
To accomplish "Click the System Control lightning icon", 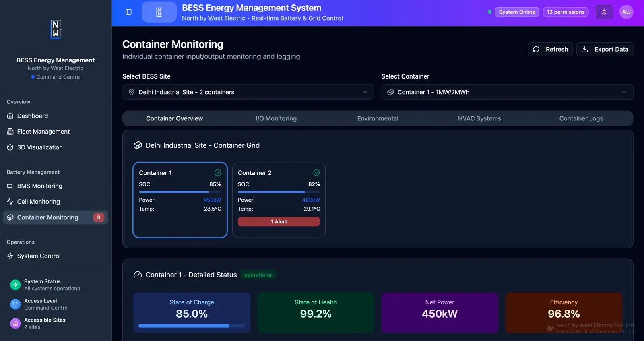I will point(10,256).
